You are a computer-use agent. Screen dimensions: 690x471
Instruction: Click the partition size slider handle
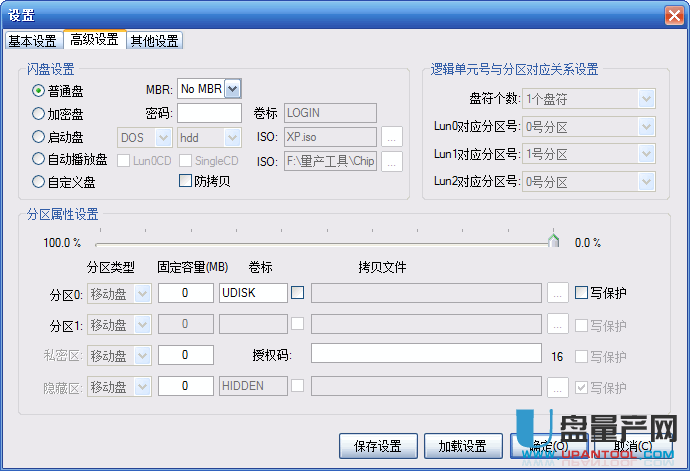point(553,241)
